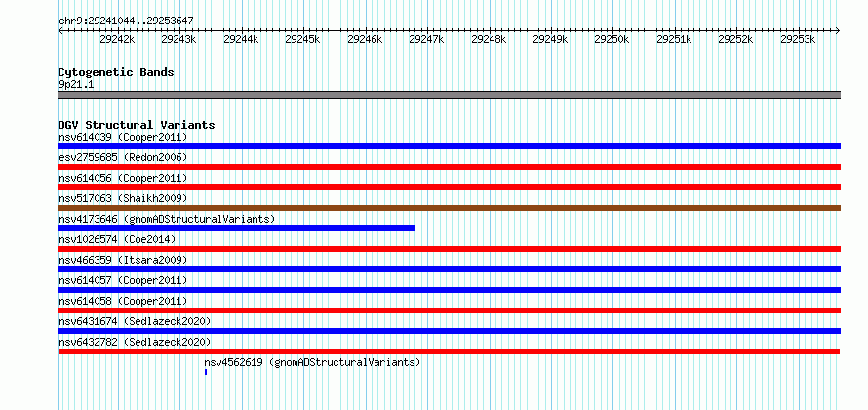
Task: Select the tiny blue nsv4562619 marker
Action: click(206, 372)
